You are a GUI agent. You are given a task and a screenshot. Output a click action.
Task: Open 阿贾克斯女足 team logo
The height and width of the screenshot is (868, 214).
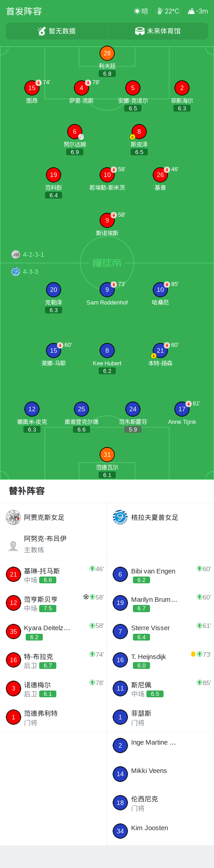click(13, 517)
